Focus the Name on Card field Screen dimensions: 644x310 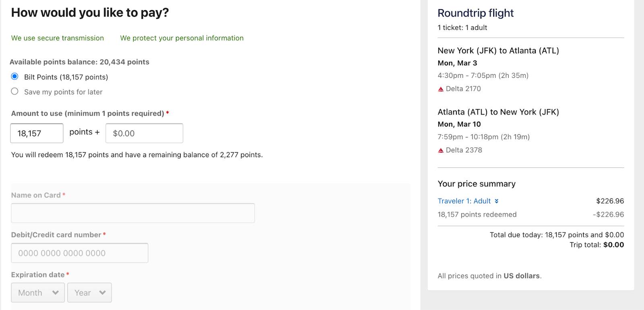coord(133,213)
